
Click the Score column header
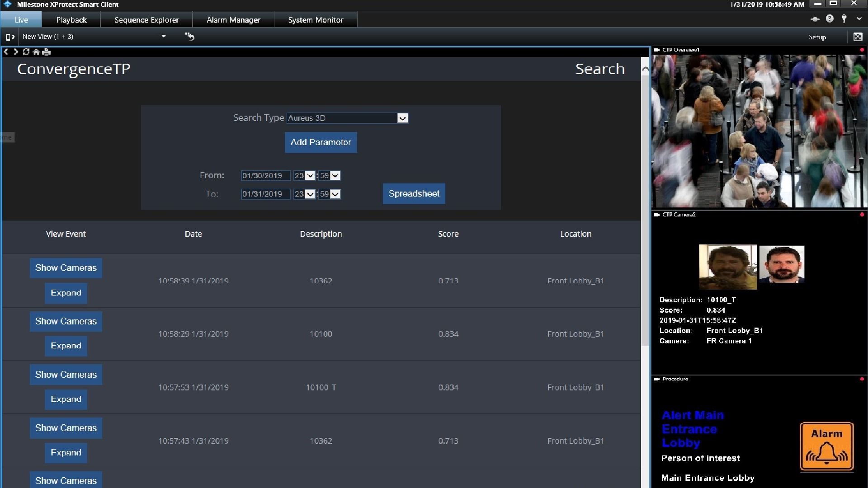coord(448,234)
